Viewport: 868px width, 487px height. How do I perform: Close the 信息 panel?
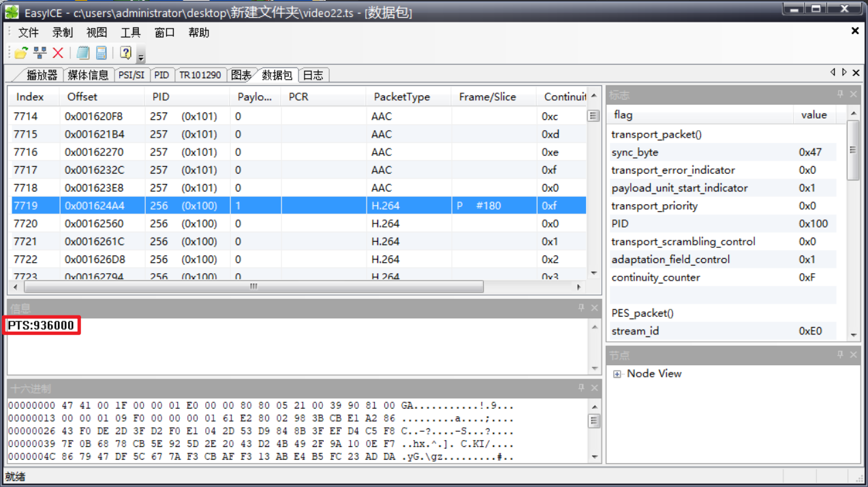click(x=594, y=308)
